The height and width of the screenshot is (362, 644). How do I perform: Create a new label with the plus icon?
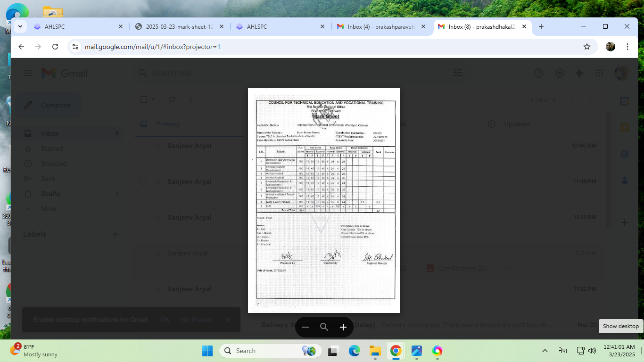(116, 234)
